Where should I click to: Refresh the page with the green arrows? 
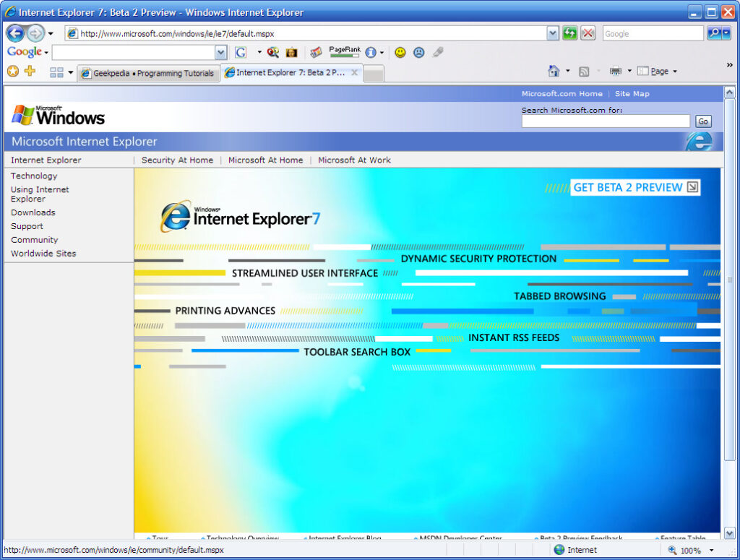point(570,33)
